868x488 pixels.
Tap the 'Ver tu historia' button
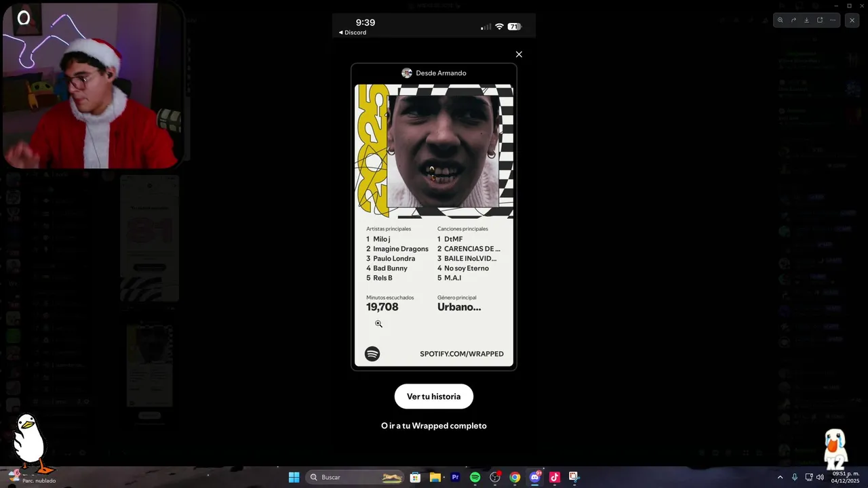coord(434,396)
